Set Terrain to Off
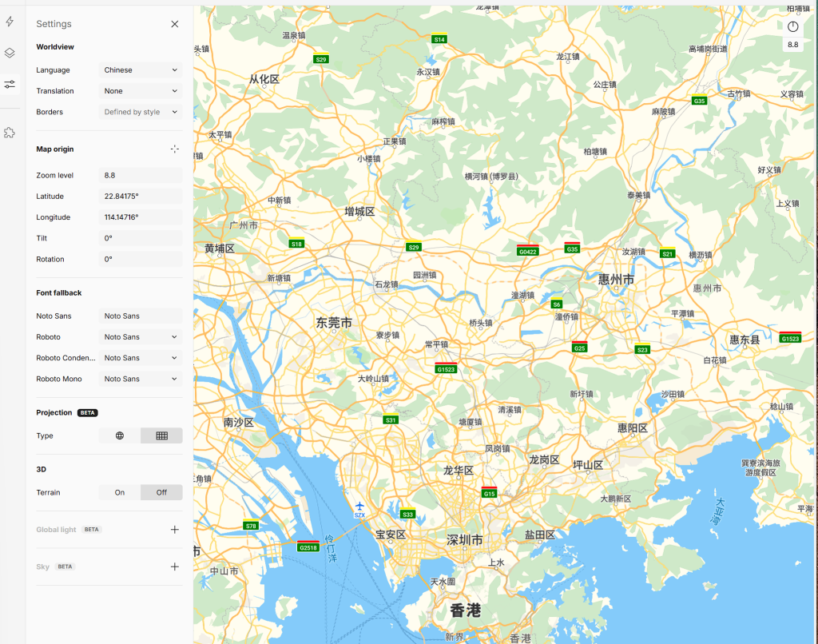The width and height of the screenshot is (818, 644). pyautogui.click(x=161, y=492)
